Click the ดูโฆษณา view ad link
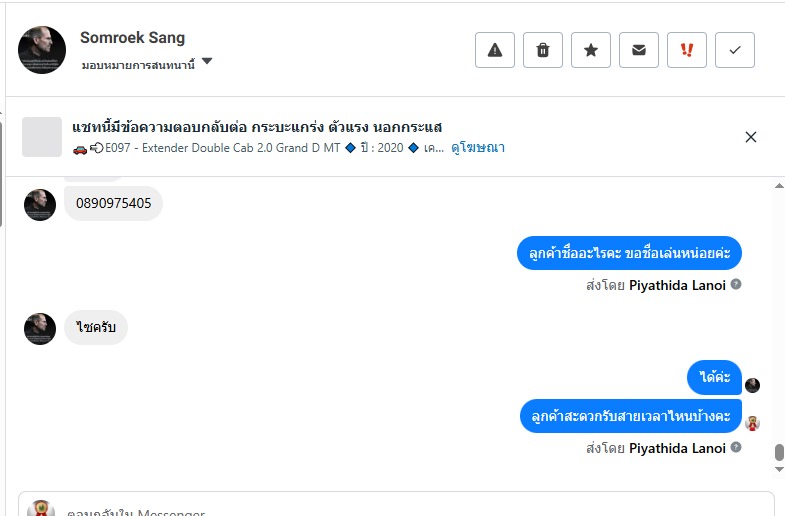 (478, 148)
